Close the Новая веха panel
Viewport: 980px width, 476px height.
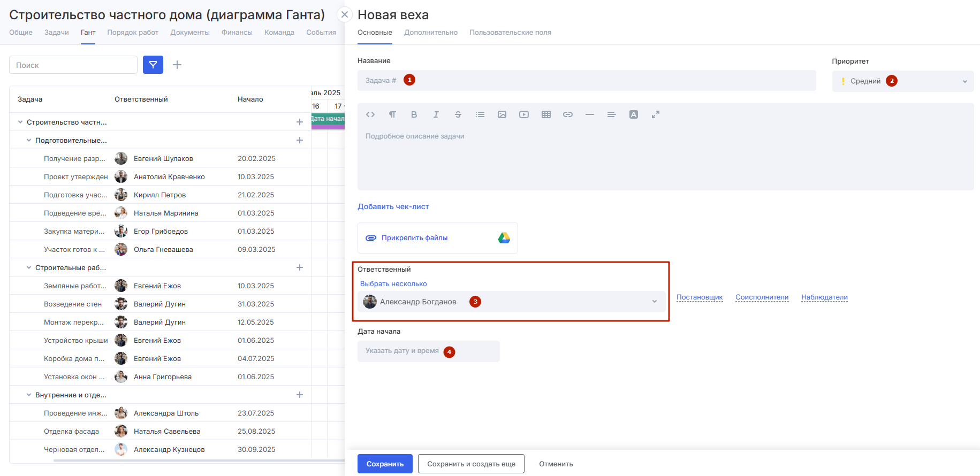coord(345,14)
